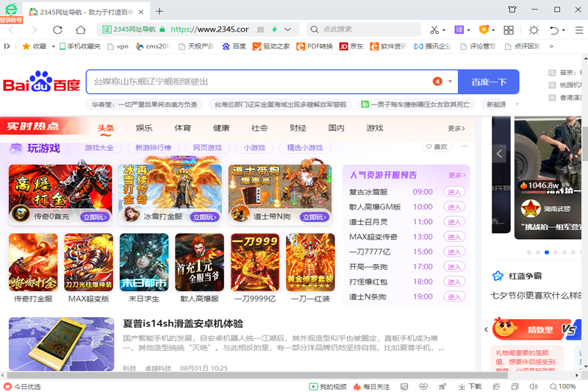The height and width of the screenshot is (392, 588).
Task: Open a new tab with the plus button
Action: (x=159, y=10)
